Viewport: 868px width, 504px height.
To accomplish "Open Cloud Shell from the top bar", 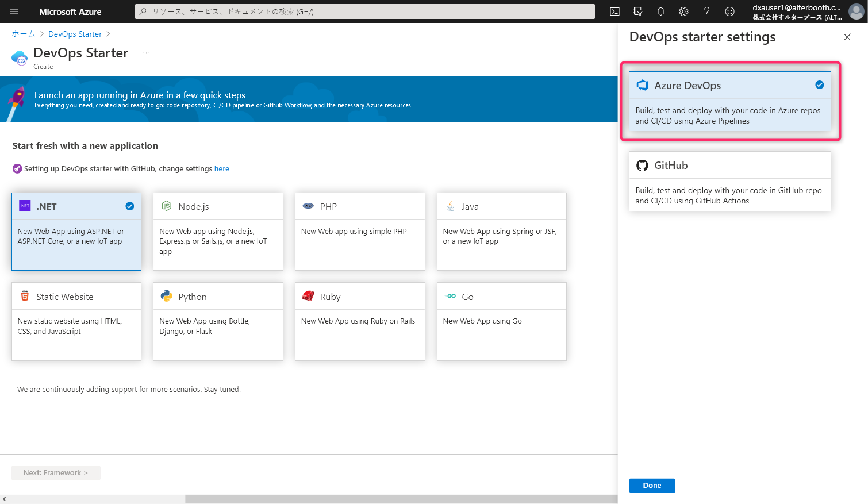I will click(x=614, y=11).
